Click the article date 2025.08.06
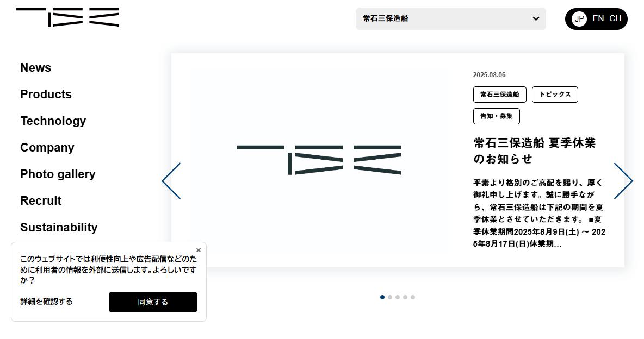Screen dimensions: 644x339 [489, 74]
